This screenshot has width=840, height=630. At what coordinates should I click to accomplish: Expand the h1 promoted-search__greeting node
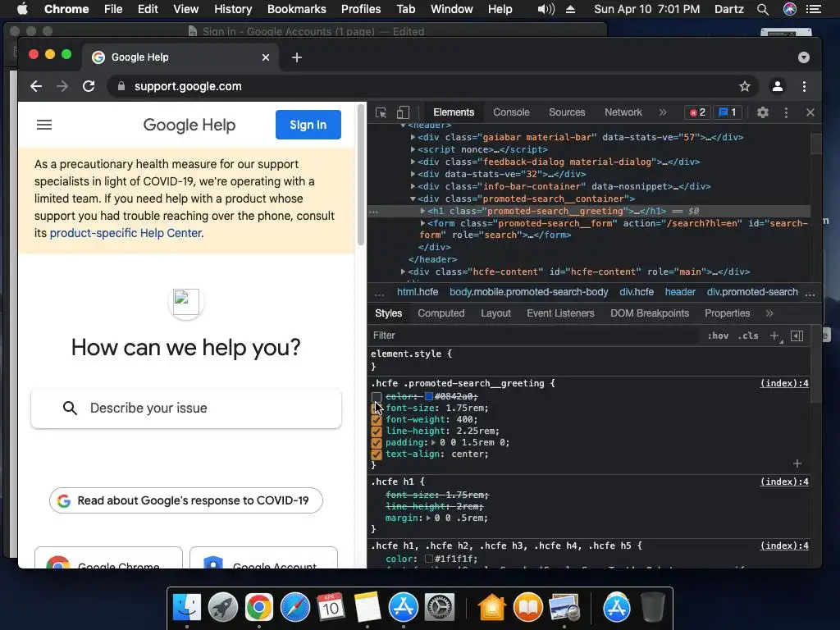(422, 211)
